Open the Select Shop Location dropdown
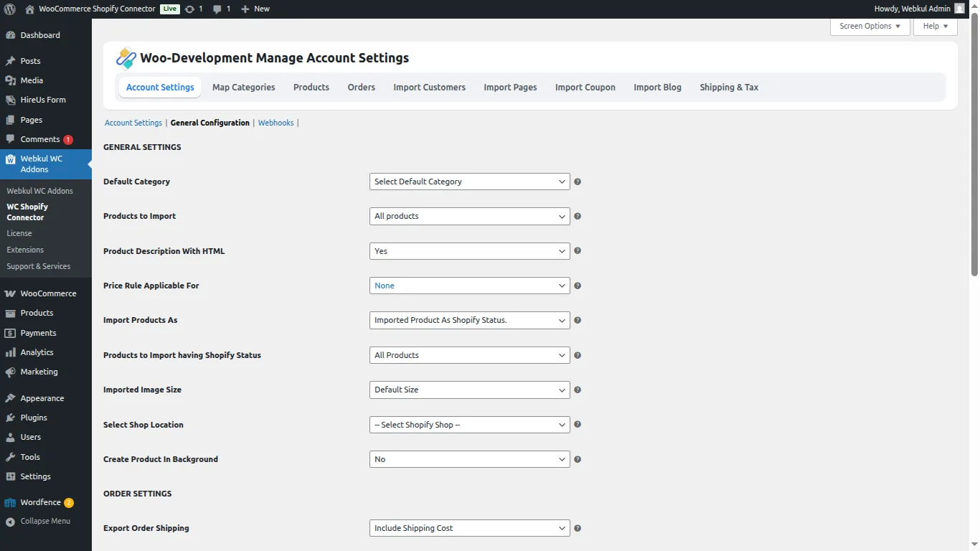The height and width of the screenshot is (551, 980). click(469, 424)
